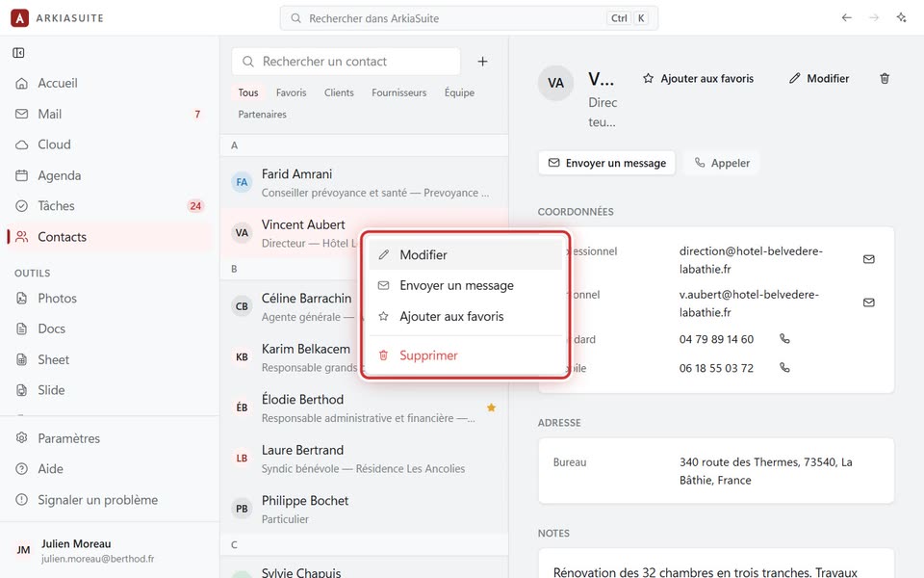This screenshot has height=578, width=924.
Task: Open the Farid Amrani contact
Action: [x=364, y=183]
